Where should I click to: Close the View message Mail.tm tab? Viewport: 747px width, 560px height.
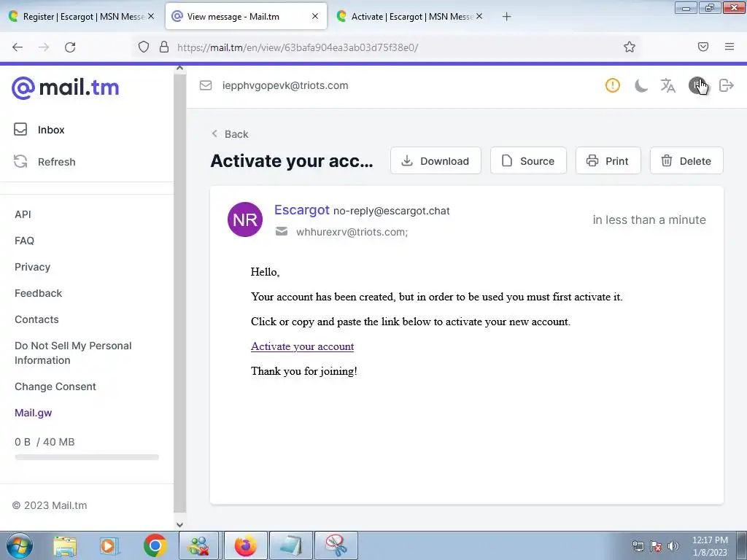pos(315,16)
